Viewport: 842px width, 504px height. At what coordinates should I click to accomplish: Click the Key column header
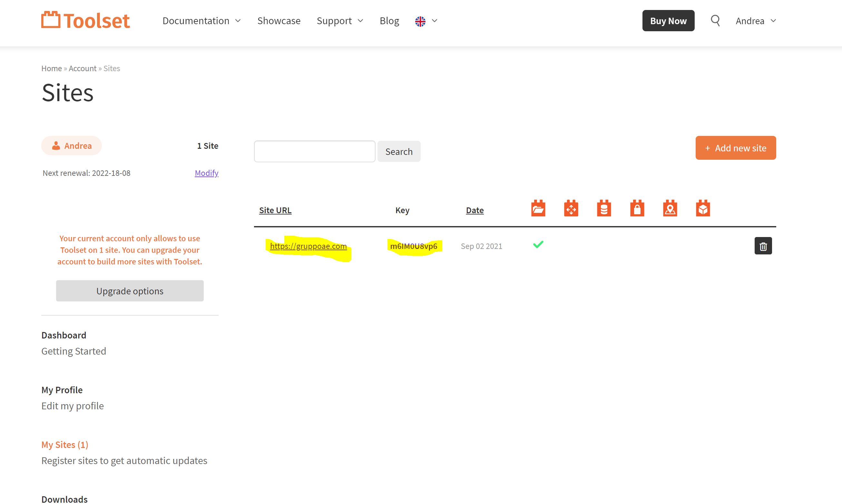402,210
